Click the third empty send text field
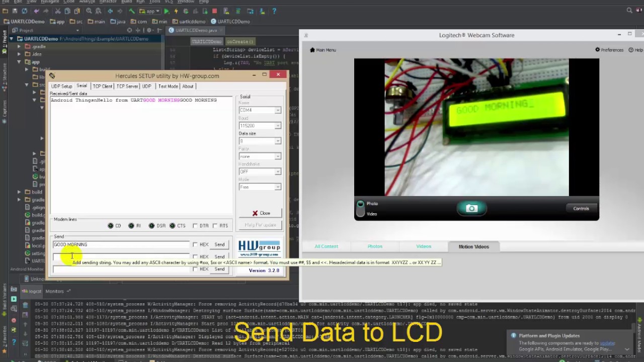Screen dimensions: 644x362 121,269
